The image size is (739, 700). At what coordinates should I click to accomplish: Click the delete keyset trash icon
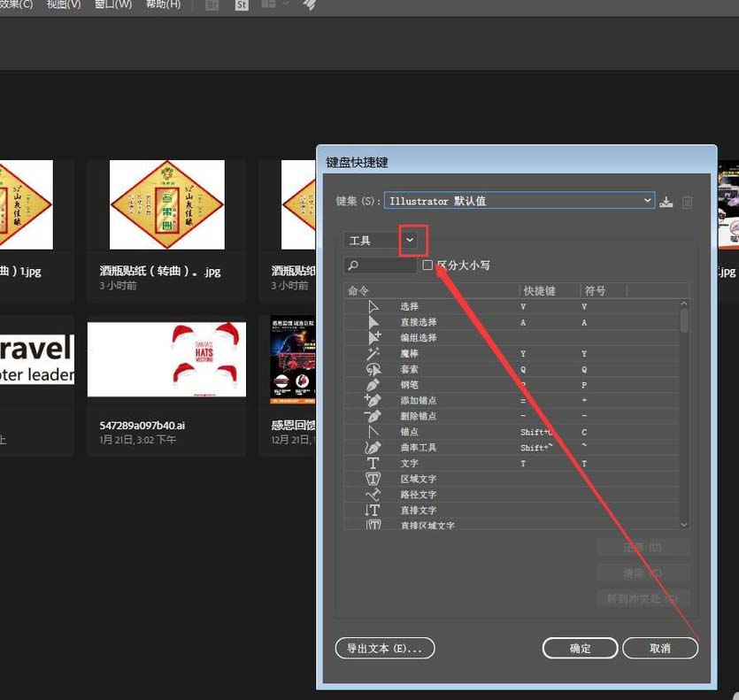(x=688, y=201)
